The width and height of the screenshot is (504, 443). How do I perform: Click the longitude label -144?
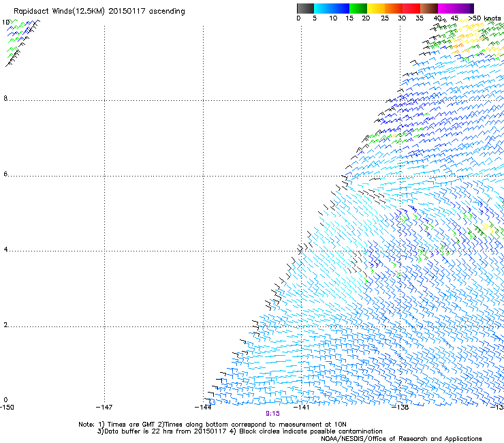pos(203,408)
